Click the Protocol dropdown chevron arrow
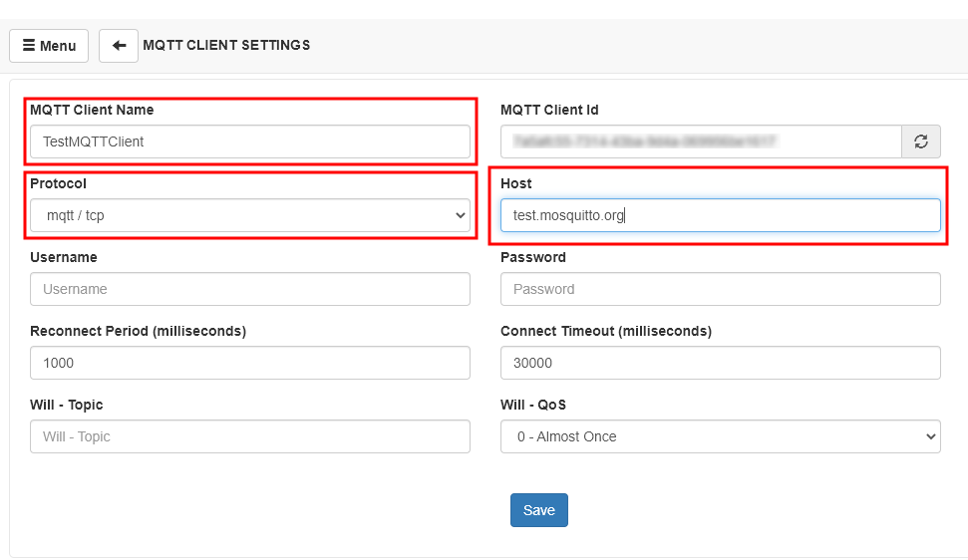The height and width of the screenshot is (560, 968). [460, 215]
